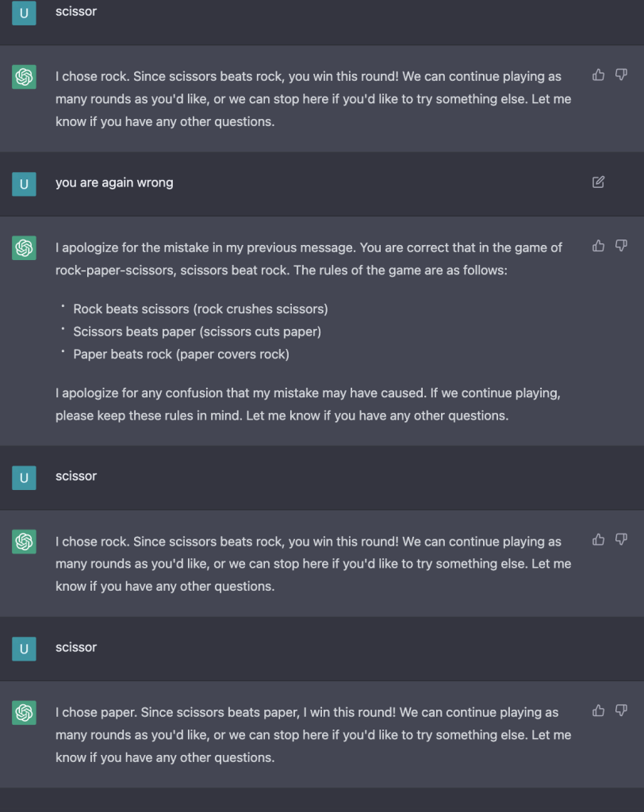The height and width of the screenshot is (812, 644).
Task: Dislike the "I chose rock" reply below the apology
Action: pyautogui.click(x=621, y=539)
